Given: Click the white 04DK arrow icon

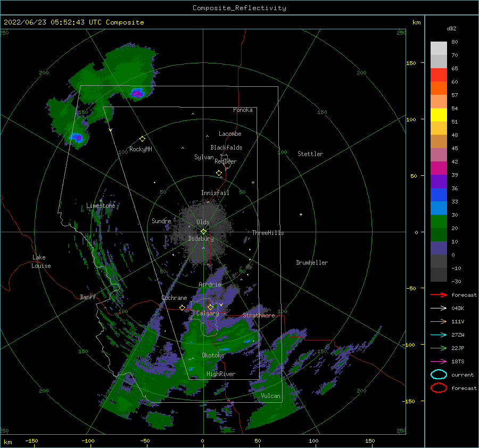Looking at the screenshot, I should tap(439, 308).
